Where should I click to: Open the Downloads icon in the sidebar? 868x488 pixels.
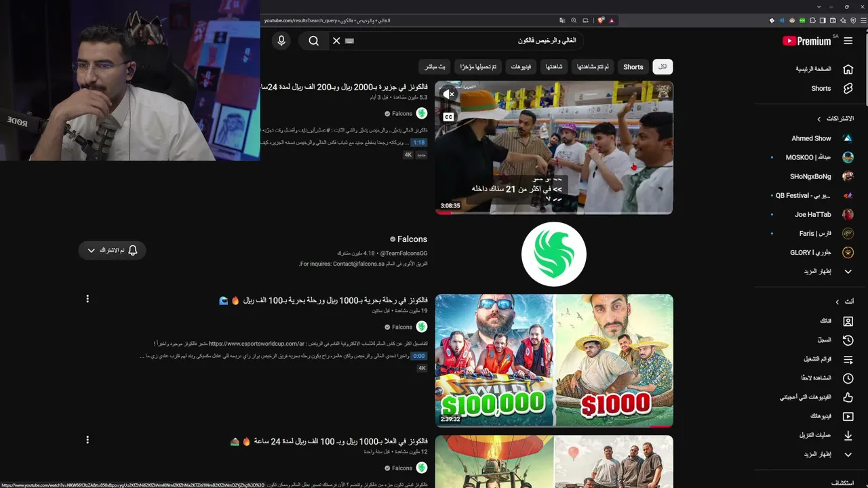point(848,435)
